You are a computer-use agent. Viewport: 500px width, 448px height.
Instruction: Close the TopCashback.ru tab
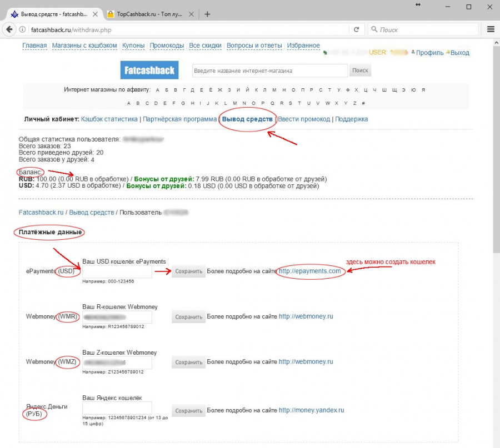pyautogui.click(x=191, y=14)
